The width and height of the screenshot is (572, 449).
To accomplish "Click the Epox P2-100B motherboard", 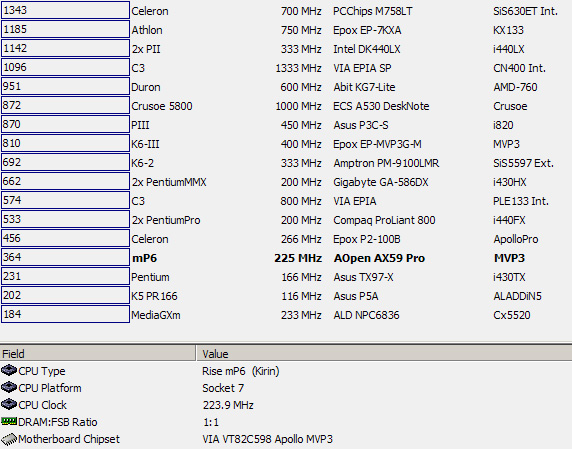I will coord(367,239).
